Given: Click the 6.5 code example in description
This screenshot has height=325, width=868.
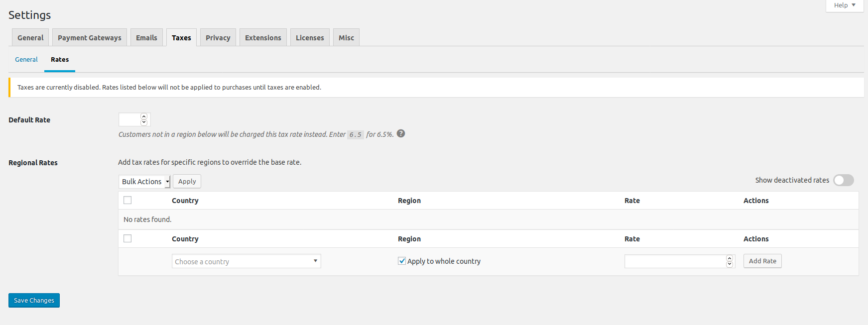Looking at the screenshot, I should (x=356, y=134).
